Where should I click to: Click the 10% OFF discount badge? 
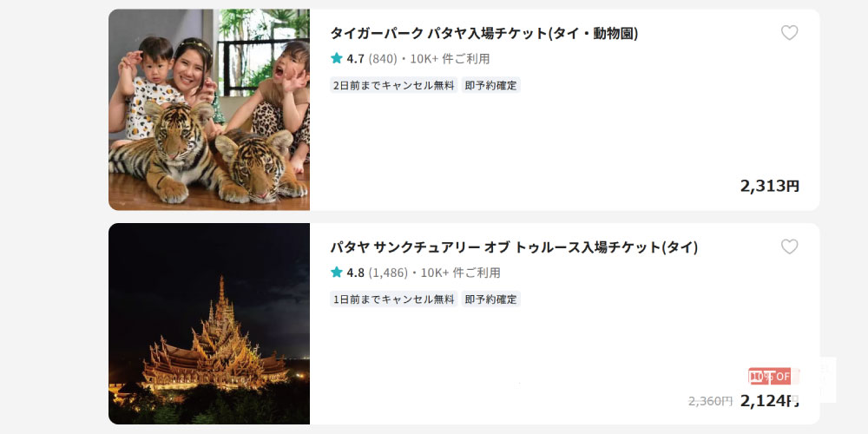click(x=774, y=377)
